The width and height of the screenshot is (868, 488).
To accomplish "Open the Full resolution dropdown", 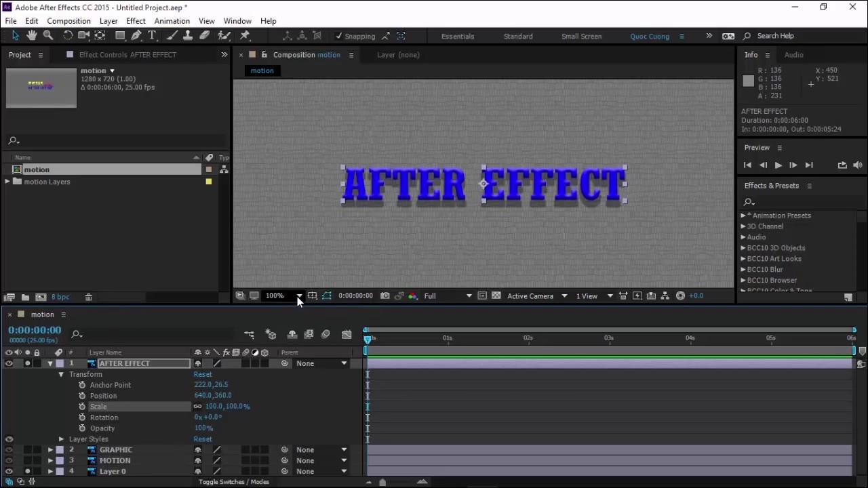I will pos(448,296).
